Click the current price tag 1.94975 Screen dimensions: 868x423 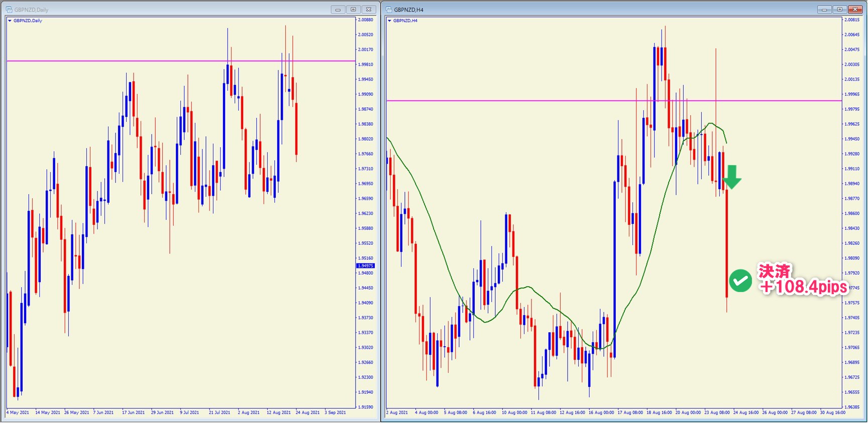pos(365,265)
